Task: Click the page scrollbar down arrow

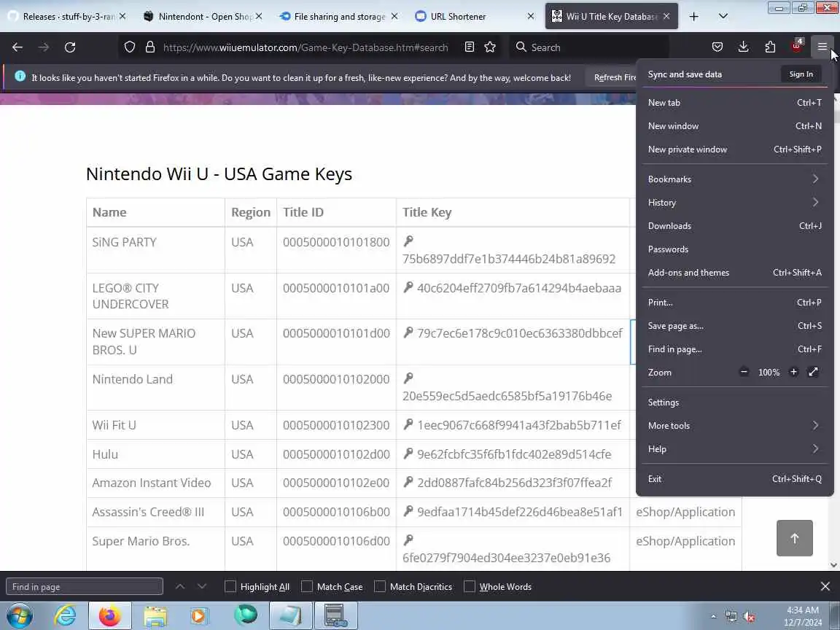Action: click(x=833, y=565)
